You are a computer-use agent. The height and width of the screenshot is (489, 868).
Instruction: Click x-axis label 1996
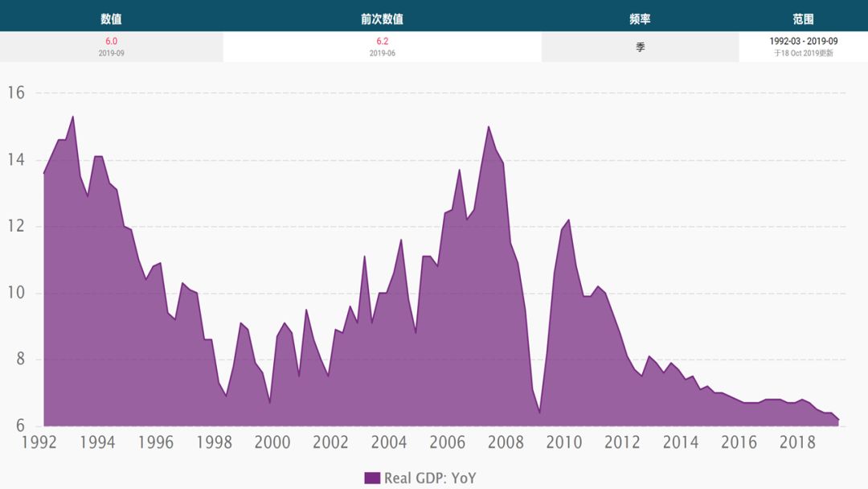(156, 442)
